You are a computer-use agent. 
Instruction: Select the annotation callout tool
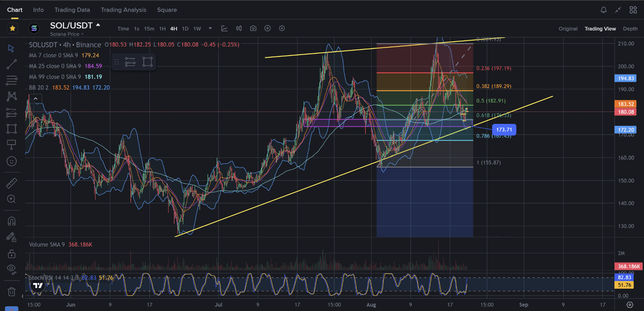[11, 145]
